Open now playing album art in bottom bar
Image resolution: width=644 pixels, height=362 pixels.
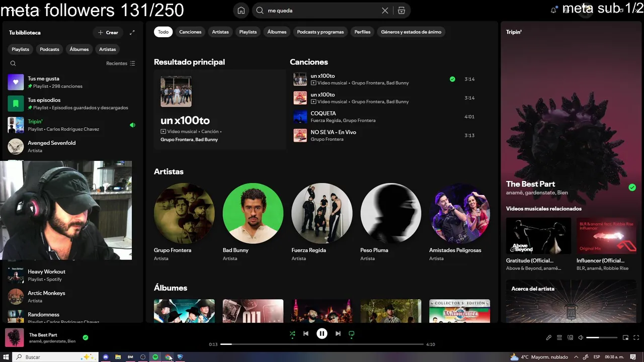pos(15,337)
